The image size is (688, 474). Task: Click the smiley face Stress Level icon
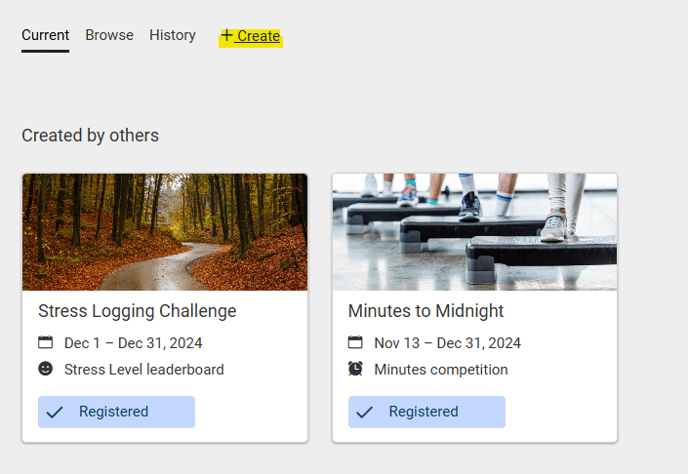tap(46, 369)
